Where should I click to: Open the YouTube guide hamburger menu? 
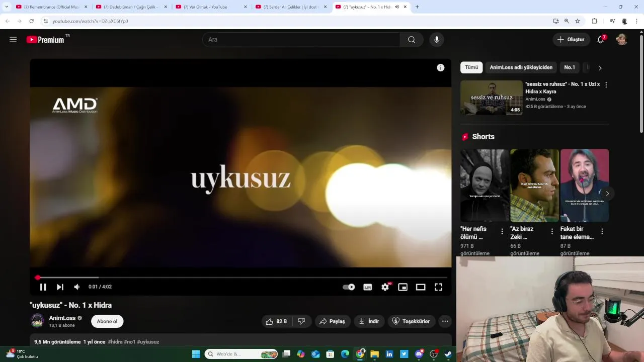[13, 40]
